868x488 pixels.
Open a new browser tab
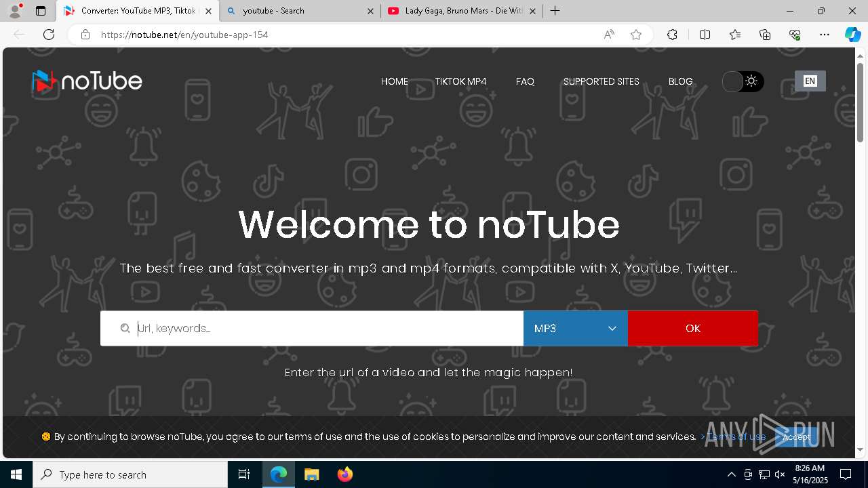pos(555,11)
